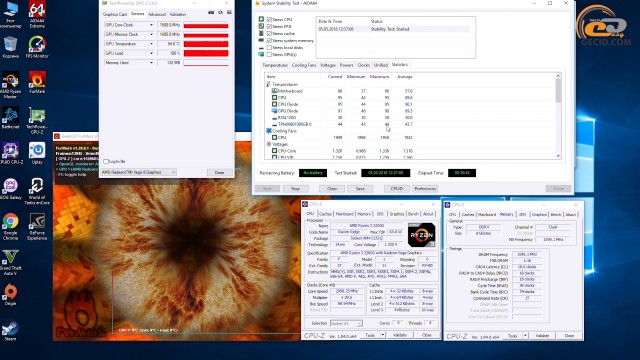
Task: Click Close button in GPU-Z window
Action: point(220,173)
